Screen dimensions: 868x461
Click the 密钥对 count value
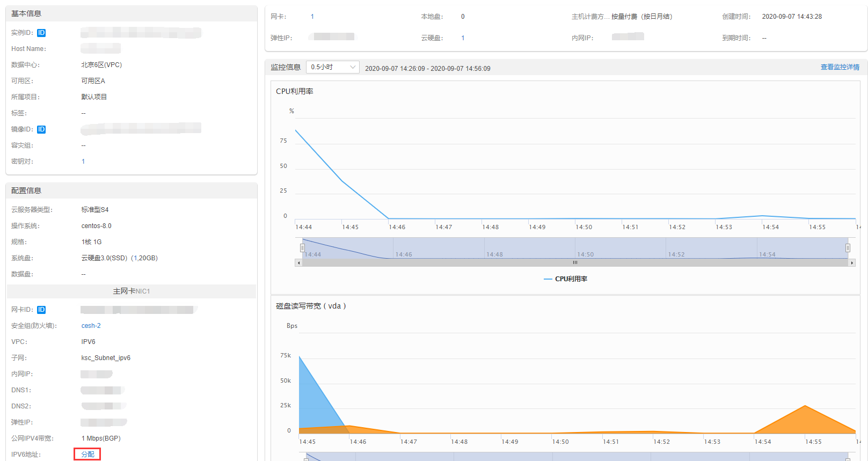83,162
